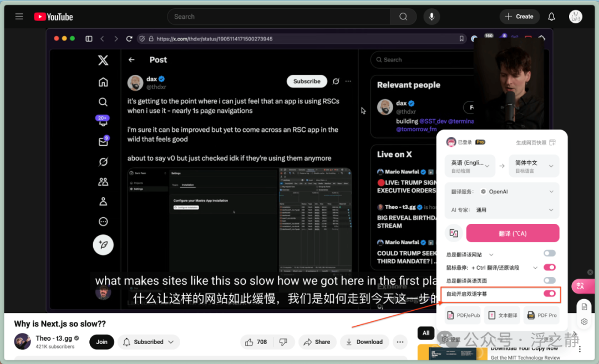The height and width of the screenshot is (364, 599).
Task: Join Theo's channel membership
Action: coord(101,342)
